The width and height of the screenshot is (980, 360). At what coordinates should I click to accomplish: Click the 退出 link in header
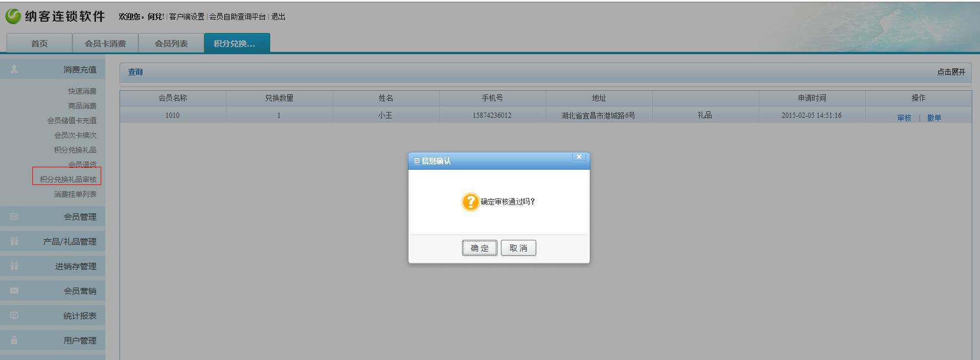[x=278, y=16]
